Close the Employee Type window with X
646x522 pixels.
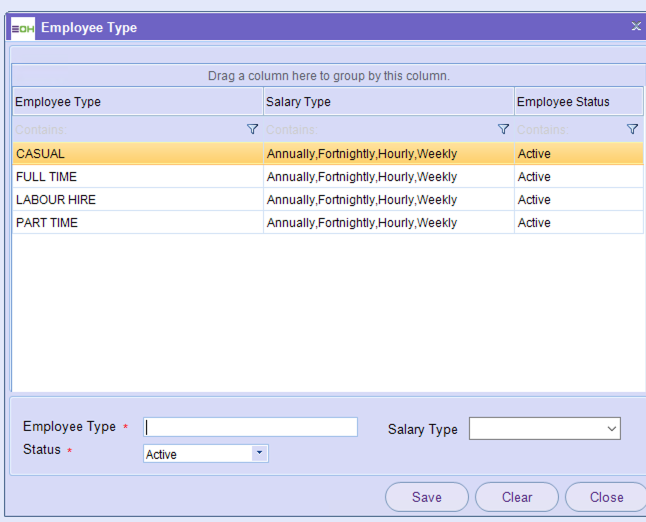click(x=636, y=27)
